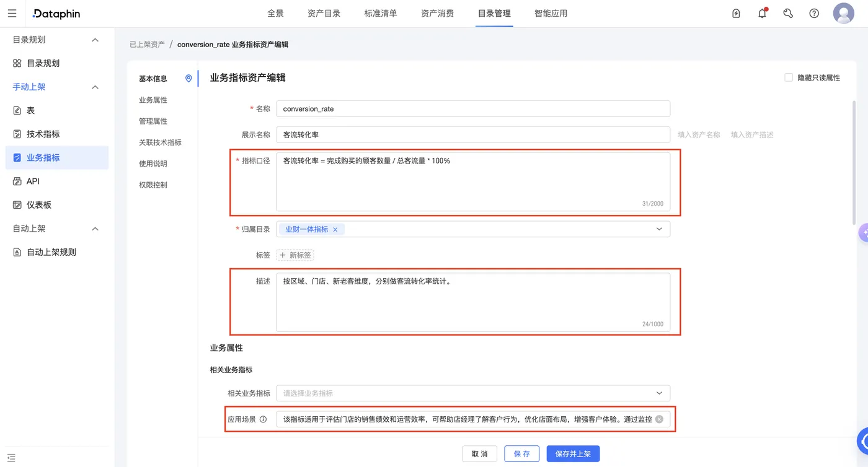Screen dimensions: 868x467
Task: Collapse the 自动上架 sidebar group
Action: [95, 229]
